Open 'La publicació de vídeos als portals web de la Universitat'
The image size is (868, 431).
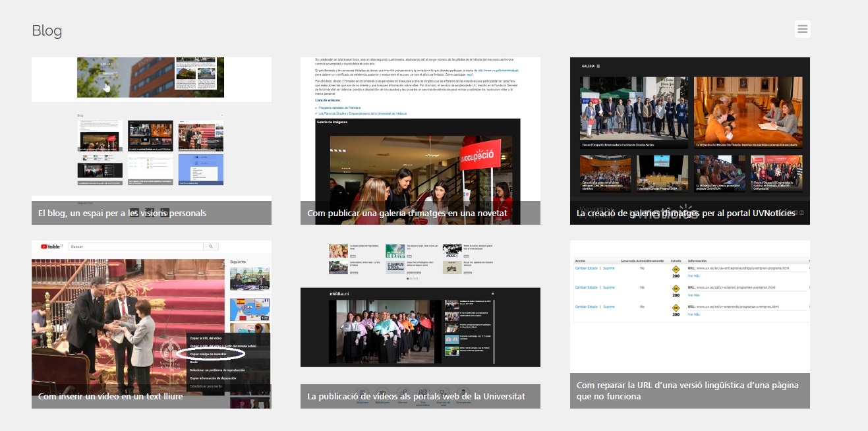point(416,396)
